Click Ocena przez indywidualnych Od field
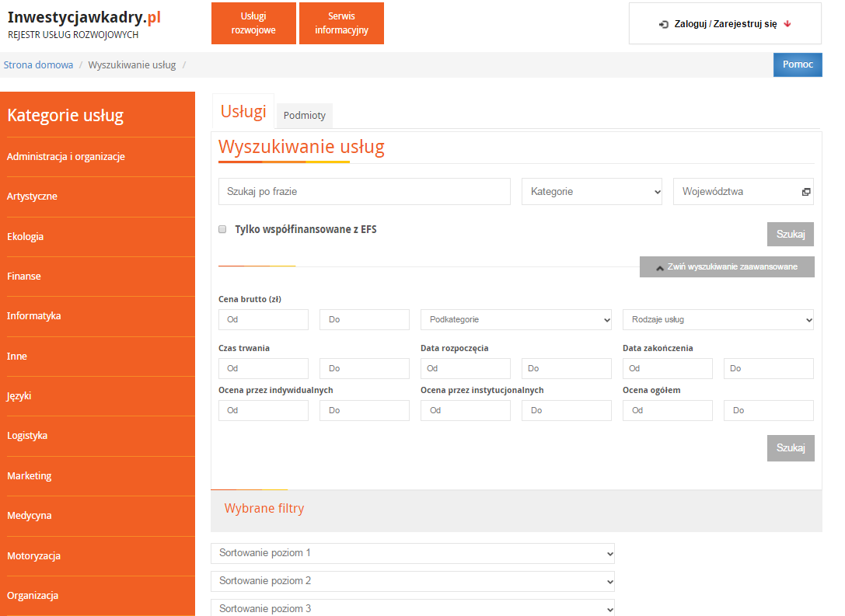The width and height of the screenshot is (845, 616). pos(264,410)
